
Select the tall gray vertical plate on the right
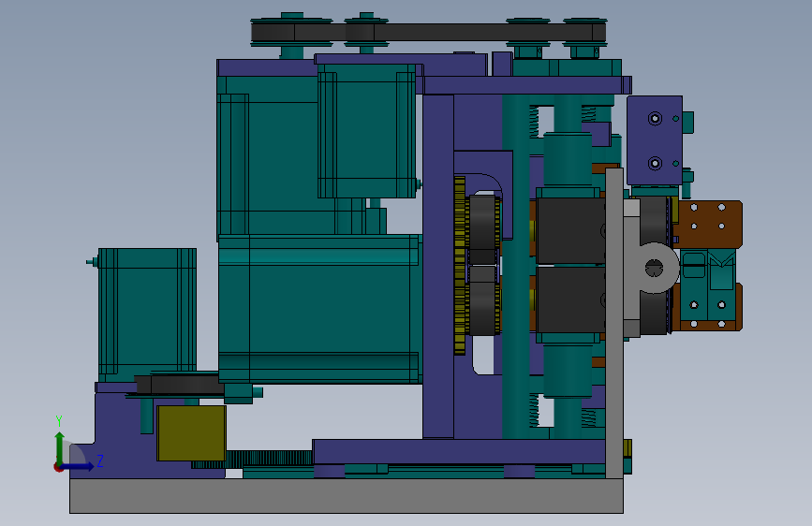click(614, 323)
